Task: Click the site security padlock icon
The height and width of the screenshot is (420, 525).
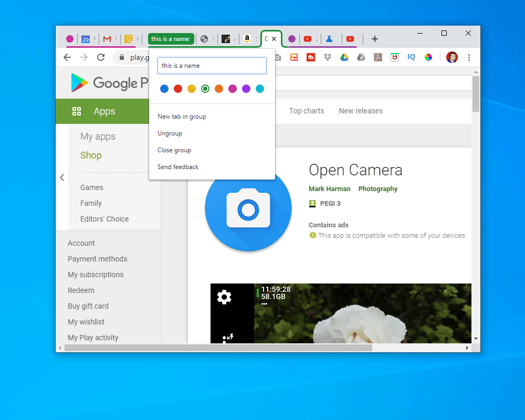Action: 121,58
